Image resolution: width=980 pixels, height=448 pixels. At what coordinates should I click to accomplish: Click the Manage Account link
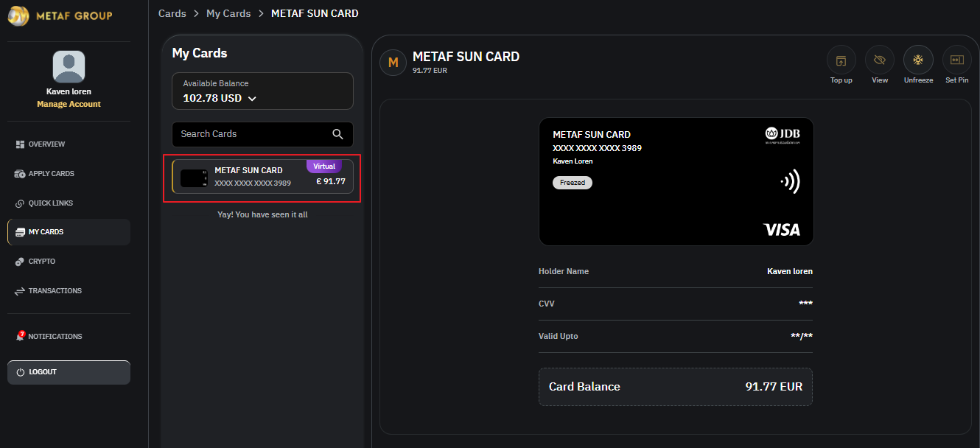[69, 104]
